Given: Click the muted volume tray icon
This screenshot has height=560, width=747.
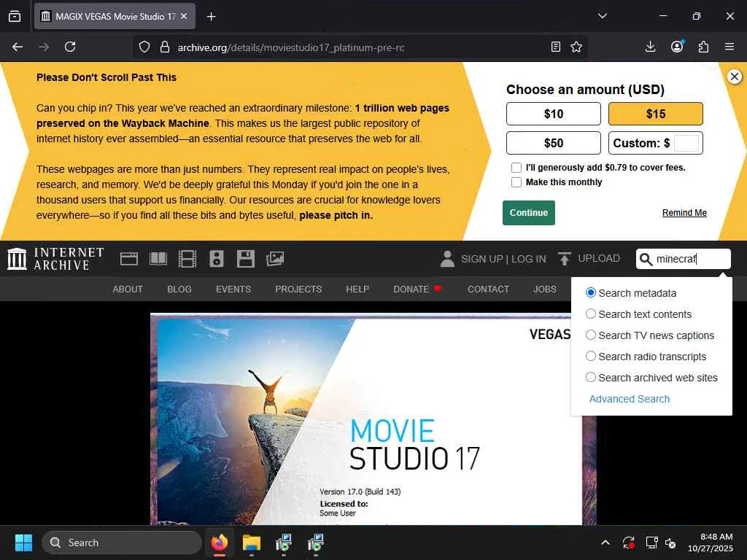Looking at the screenshot, I should tap(670, 542).
